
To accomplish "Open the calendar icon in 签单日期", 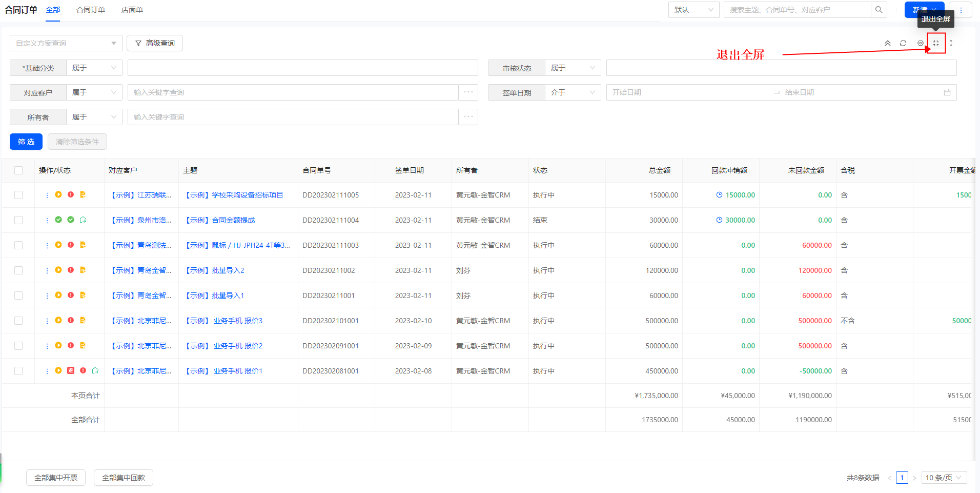I will pyautogui.click(x=947, y=92).
